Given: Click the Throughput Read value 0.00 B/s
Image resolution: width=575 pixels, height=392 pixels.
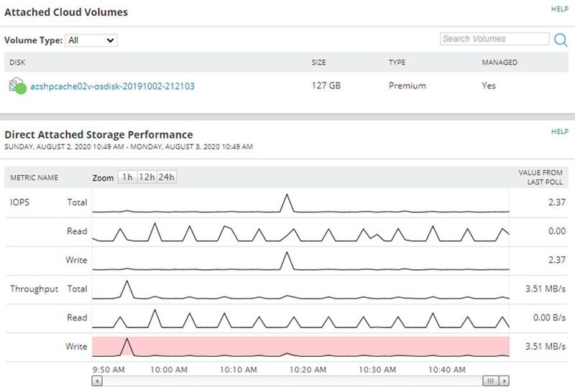Looking at the screenshot, I should 549,317.
